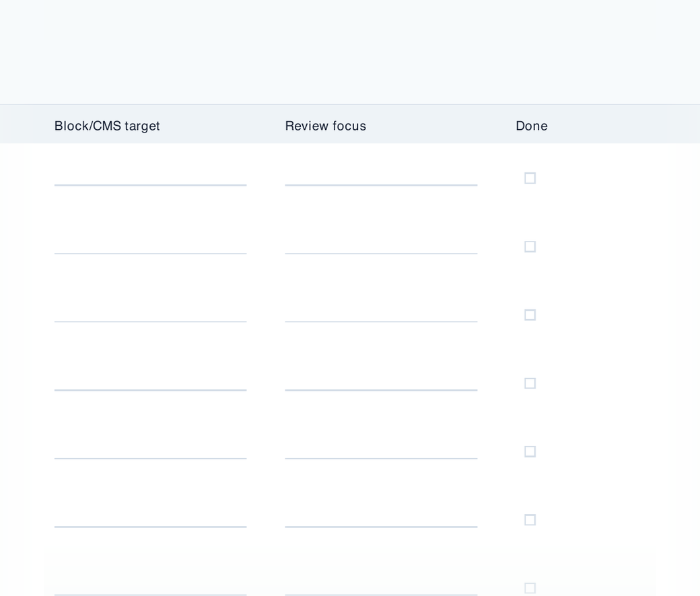Tick the Done checkbox in the first row
The image size is (700, 596).
530,178
